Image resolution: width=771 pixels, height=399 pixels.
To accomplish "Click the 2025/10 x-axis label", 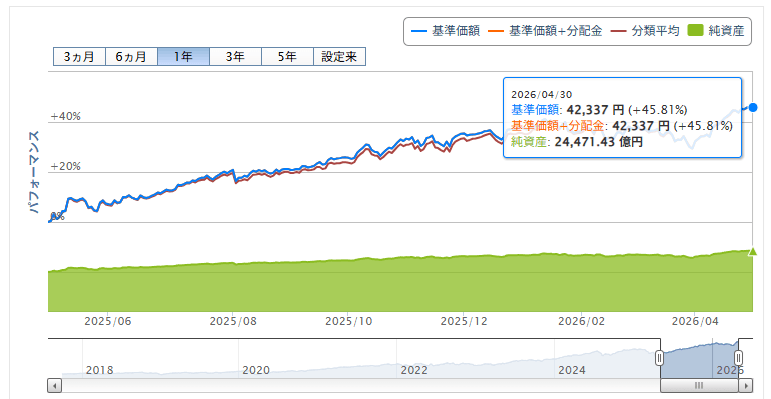I will click(349, 322).
